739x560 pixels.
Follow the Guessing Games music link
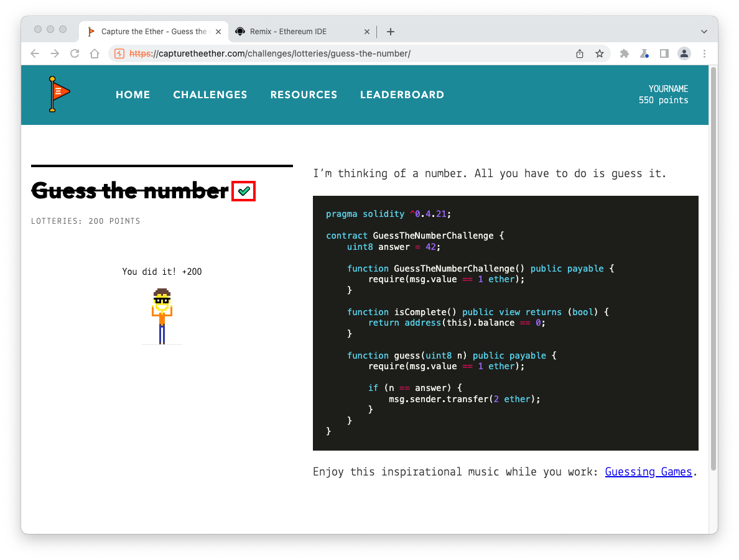(x=649, y=472)
